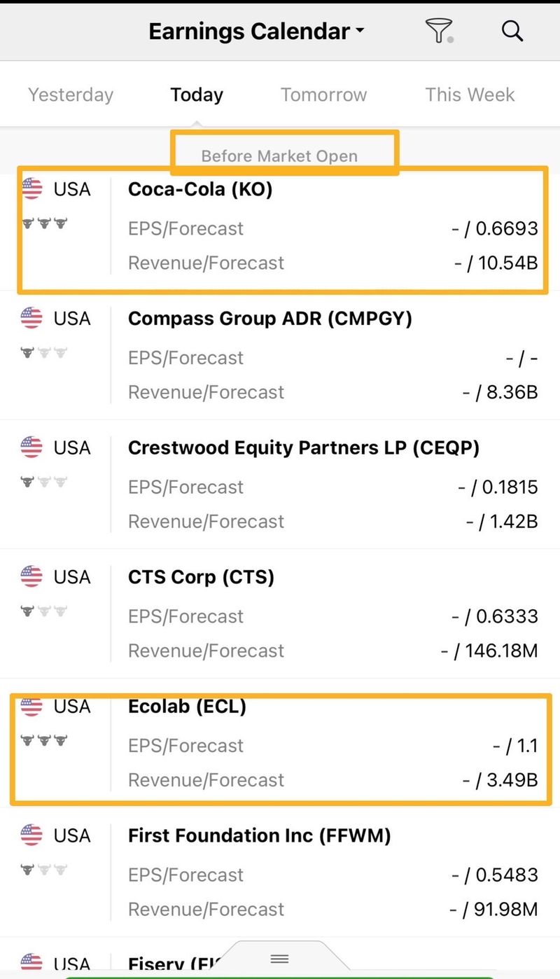The height and width of the screenshot is (979, 560).
Task: Select the Today tab
Action: point(197,95)
